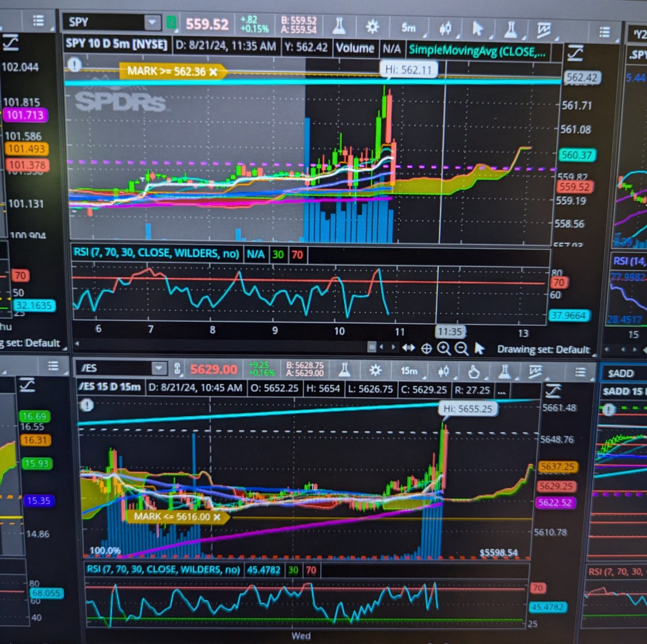
Task: Open Drawings menu icon on /ES toolbar
Action: [x=535, y=372]
